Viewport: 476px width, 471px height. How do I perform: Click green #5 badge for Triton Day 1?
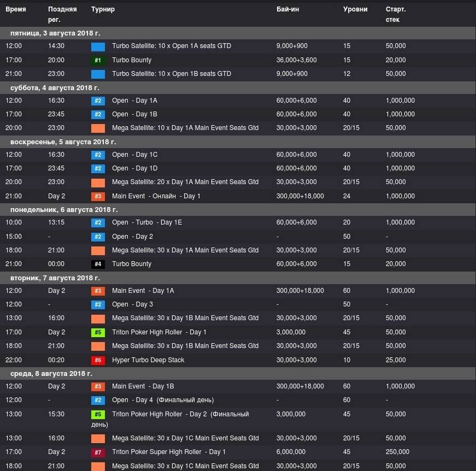(98, 332)
